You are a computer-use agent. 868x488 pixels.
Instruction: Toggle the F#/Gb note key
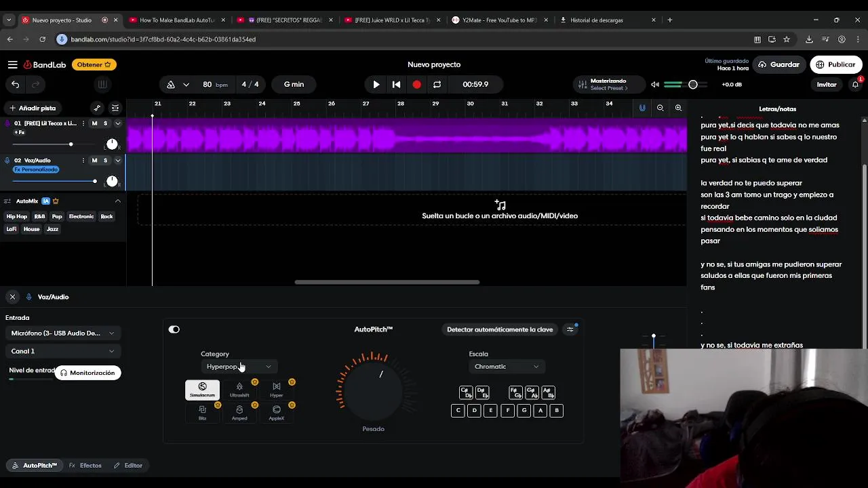515,392
